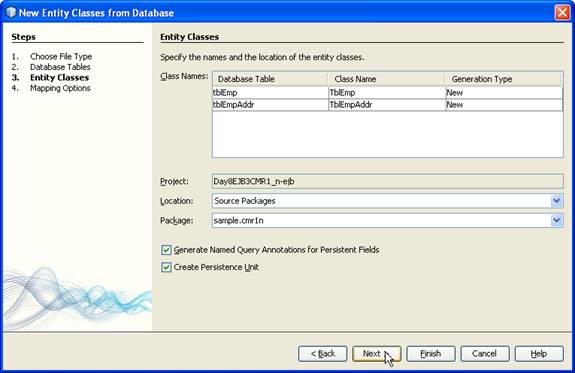The width and height of the screenshot is (575, 373).
Task: Complete wizard with Finish button
Action: click(x=431, y=354)
